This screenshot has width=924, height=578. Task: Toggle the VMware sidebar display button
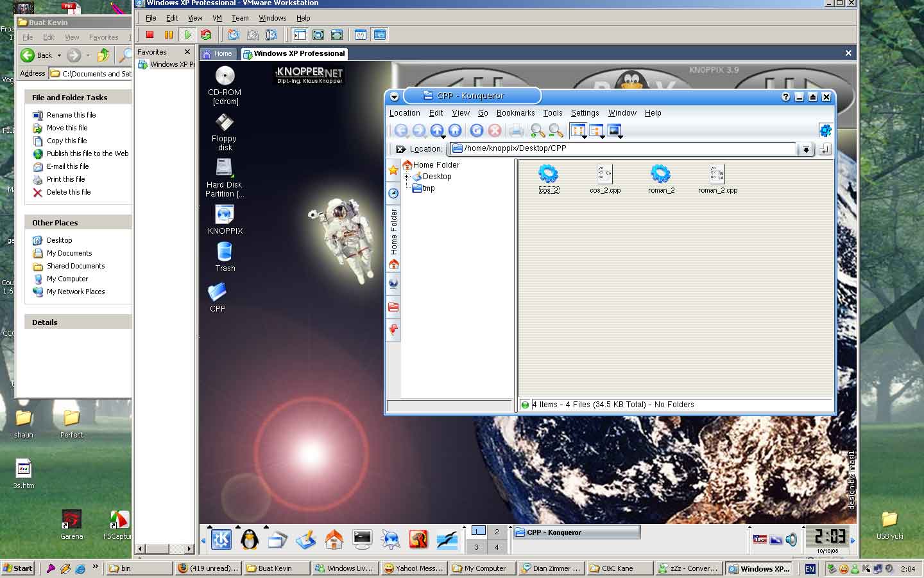click(300, 35)
